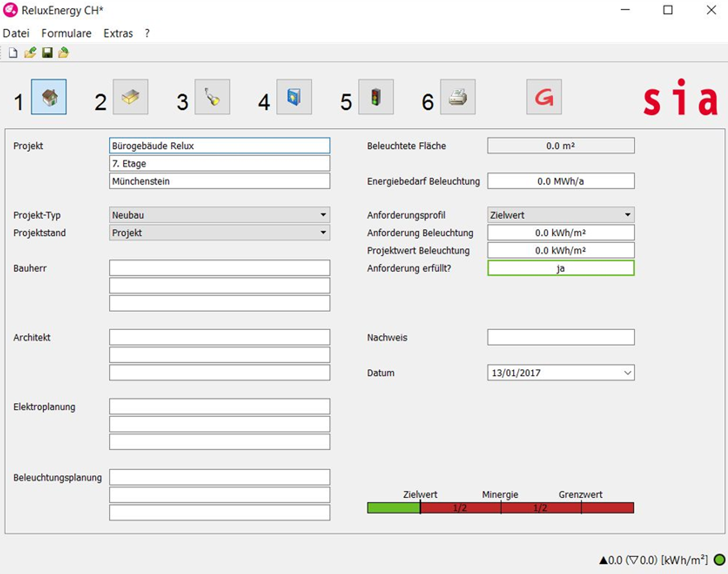Click the third Architekt input field
728x574 pixels.
[219, 373]
